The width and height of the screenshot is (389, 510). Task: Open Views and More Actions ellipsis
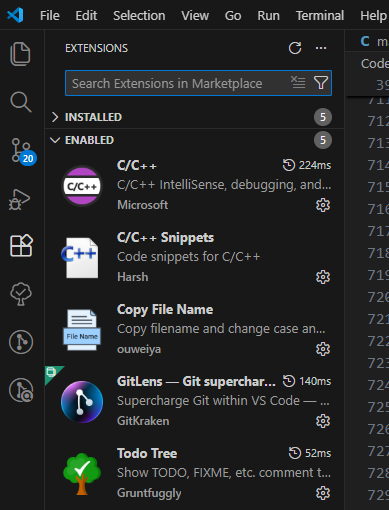click(x=321, y=48)
